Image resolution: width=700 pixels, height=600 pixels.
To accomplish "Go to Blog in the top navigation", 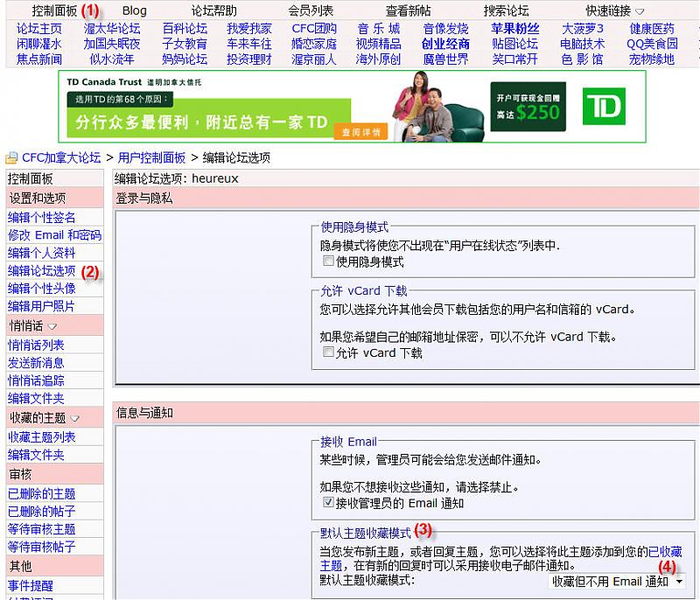I will pyautogui.click(x=135, y=11).
